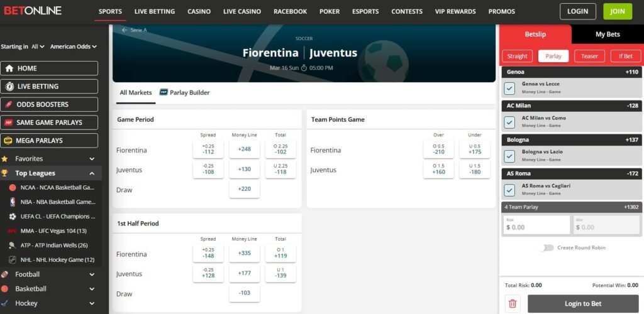Image resolution: width=644 pixels, height=314 pixels.
Task: Click the NHL hockey logo icon
Action: point(13,260)
